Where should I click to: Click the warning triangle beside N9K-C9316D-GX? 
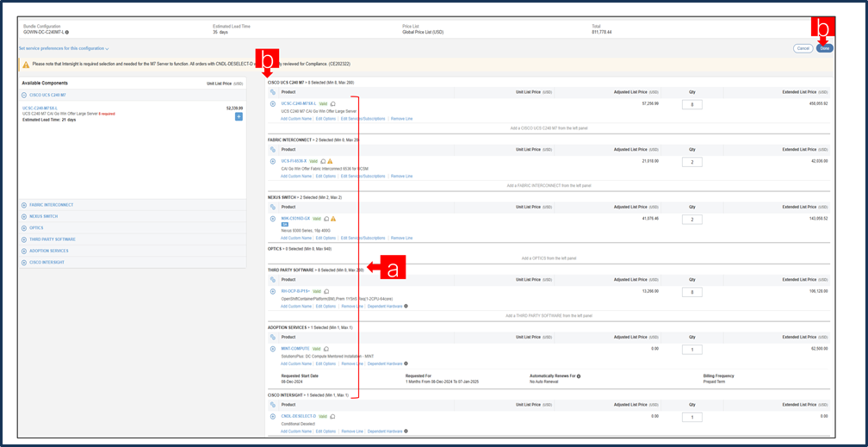point(333,219)
